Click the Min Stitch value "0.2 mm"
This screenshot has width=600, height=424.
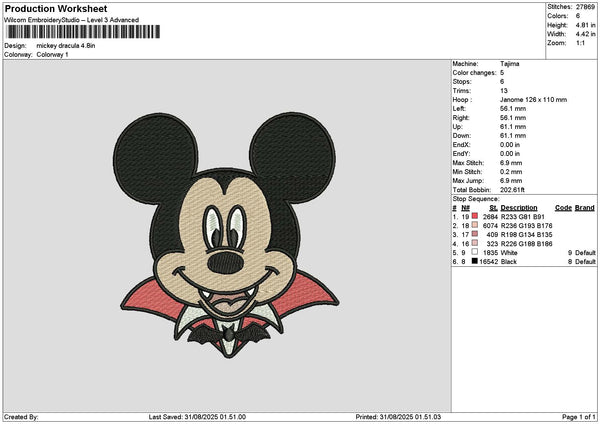pos(511,171)
